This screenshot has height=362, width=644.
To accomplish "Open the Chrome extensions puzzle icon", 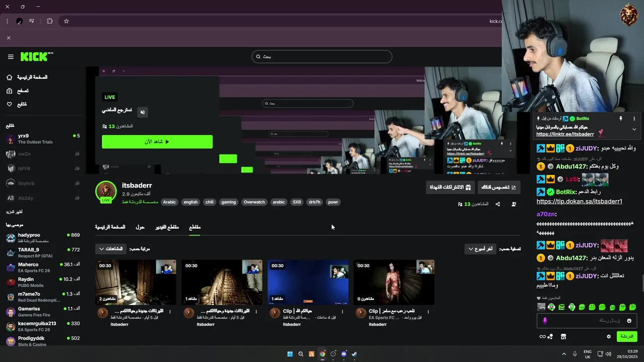I will click(x=50, y=21).
